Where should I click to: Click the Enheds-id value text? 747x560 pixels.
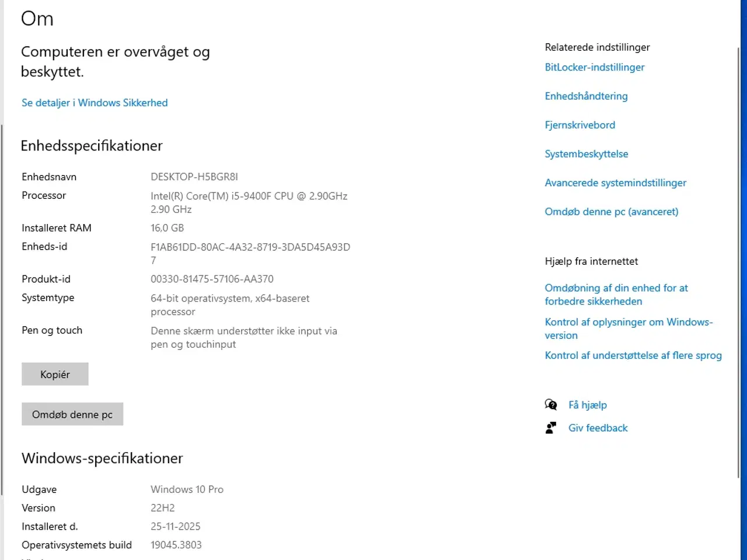[250, 247]
